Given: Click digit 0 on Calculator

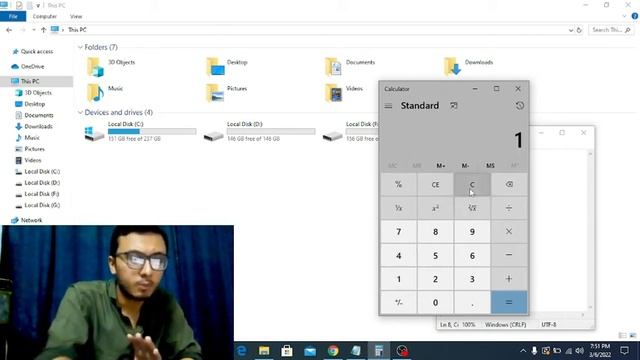Looking at the screenshot, I should [436, 302].
